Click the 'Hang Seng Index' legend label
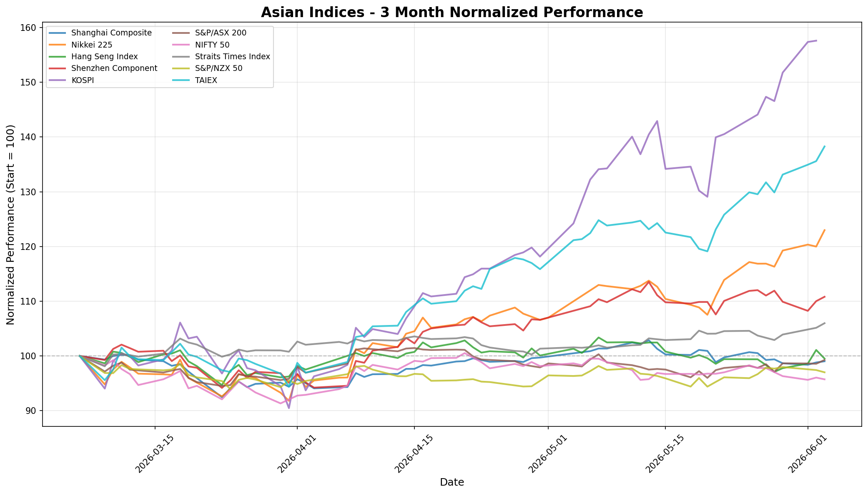 [x=105, y=57]
